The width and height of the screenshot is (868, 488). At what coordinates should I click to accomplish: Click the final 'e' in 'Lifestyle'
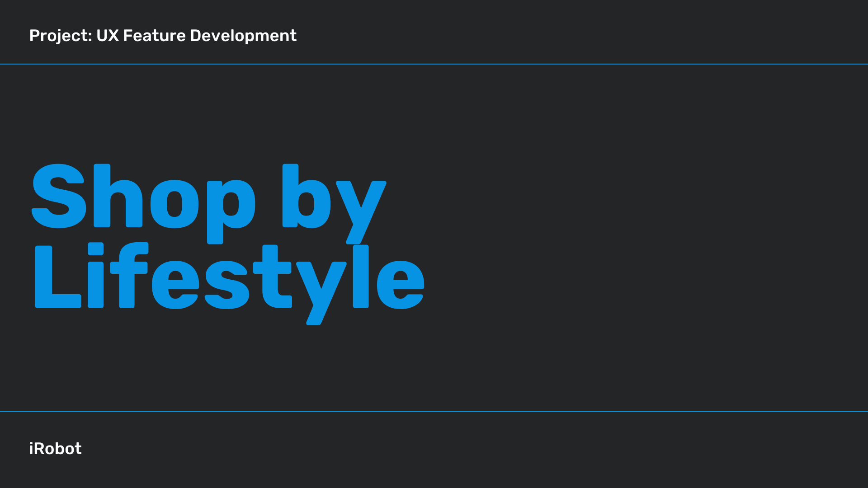(x=400, y=285)
